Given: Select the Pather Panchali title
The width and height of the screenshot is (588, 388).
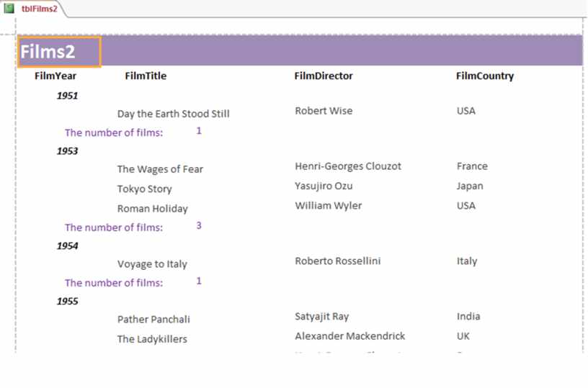Looking at the screenshot, I should coord(153,320).
